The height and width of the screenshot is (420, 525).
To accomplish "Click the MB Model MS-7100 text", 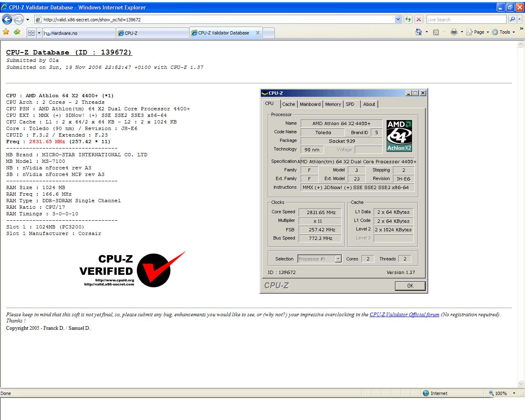I will point(36,161).
